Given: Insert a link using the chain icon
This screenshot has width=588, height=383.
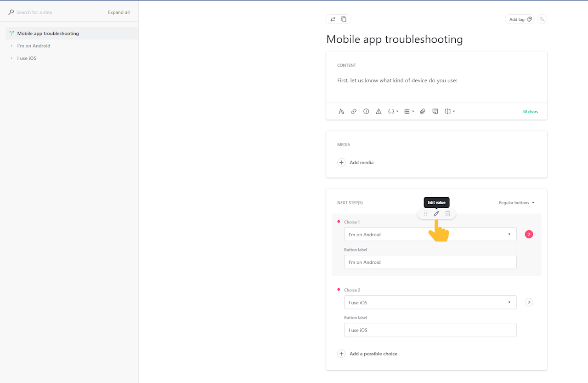Looking at the screenshot, I should 354,111.
